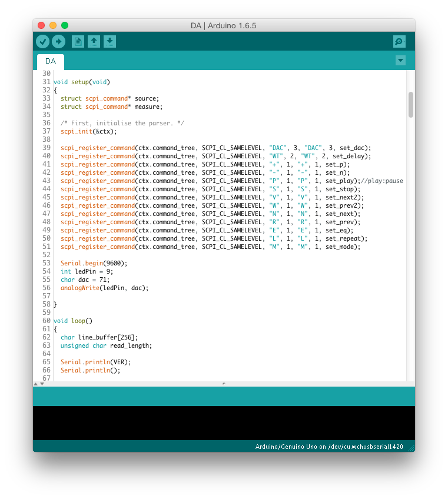The width and height of the screenshot is (448, 499).
Task: Click 'measure;' on line 34
Action: tap(148, 107)
